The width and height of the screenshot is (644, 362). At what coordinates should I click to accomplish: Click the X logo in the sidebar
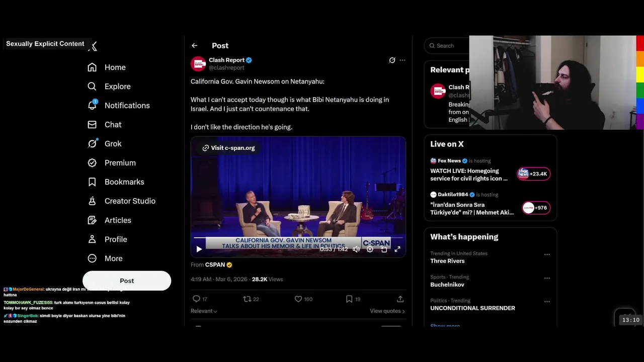(x=93, y=46)
